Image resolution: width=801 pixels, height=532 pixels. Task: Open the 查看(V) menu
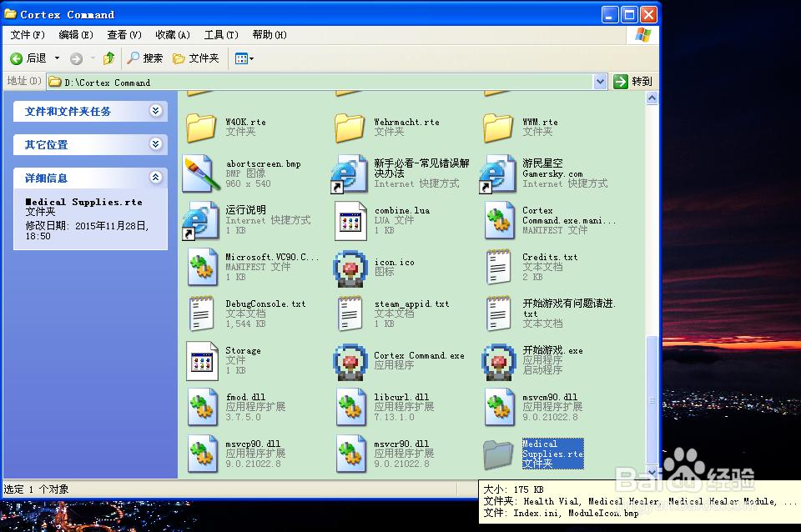pyautogui.click(x=123, y=35)
